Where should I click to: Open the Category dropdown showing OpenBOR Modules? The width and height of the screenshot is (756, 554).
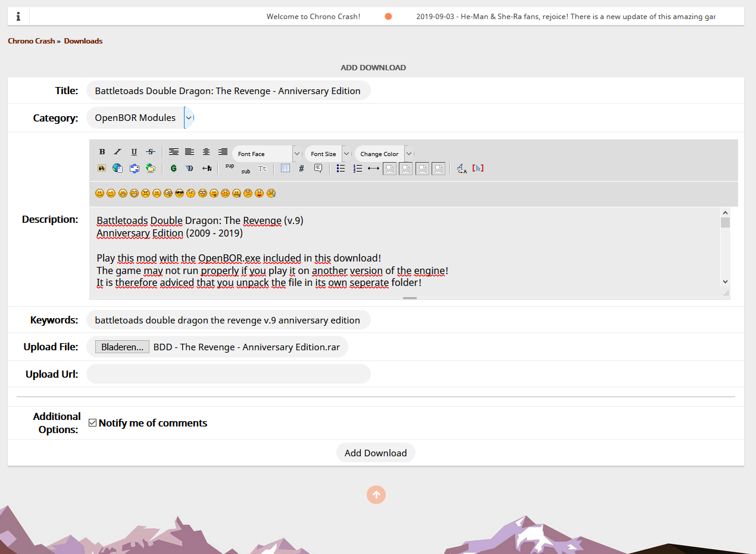coord(140,118)
